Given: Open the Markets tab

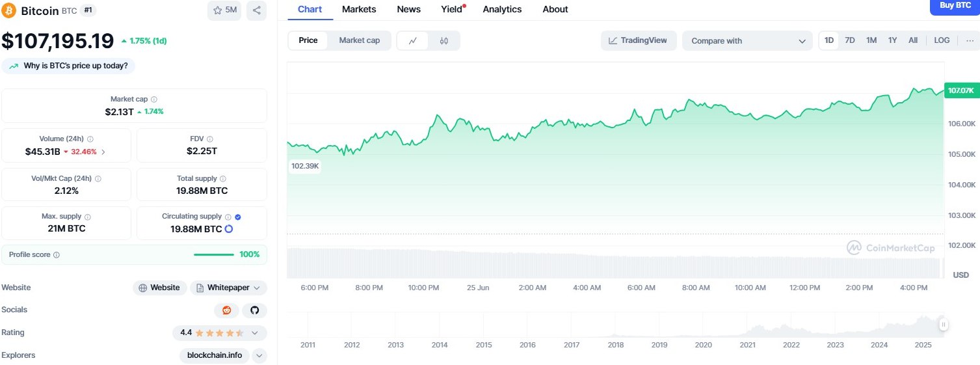Looking at the screenshot, I should 359,9.
